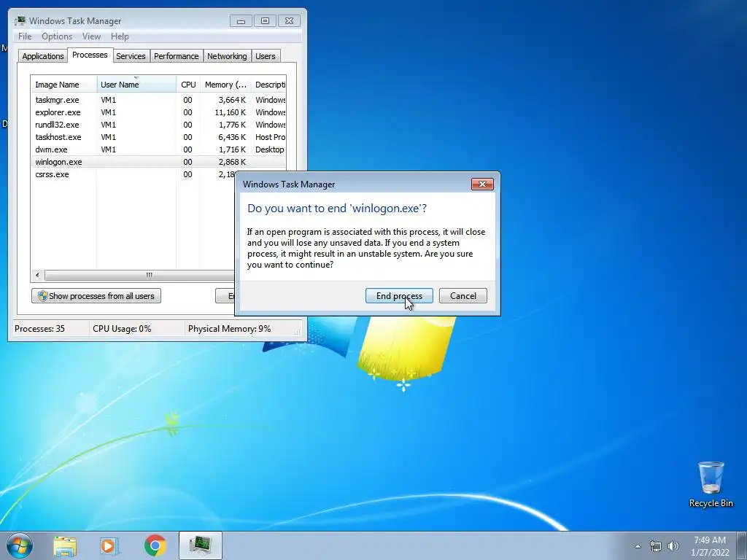Viewport: 747px width, 560px height.
Task: Click the 3,664 K memory value
Action: click(x=232, y=100)
